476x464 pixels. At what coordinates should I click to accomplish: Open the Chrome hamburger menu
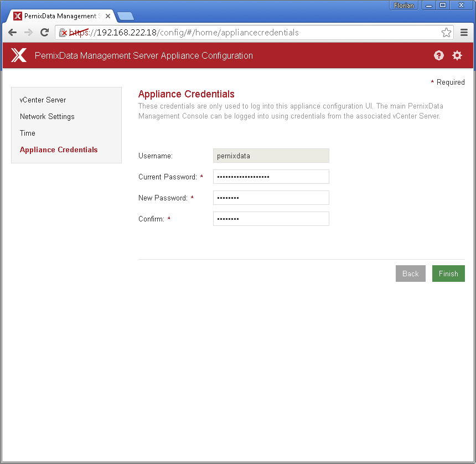464,33
